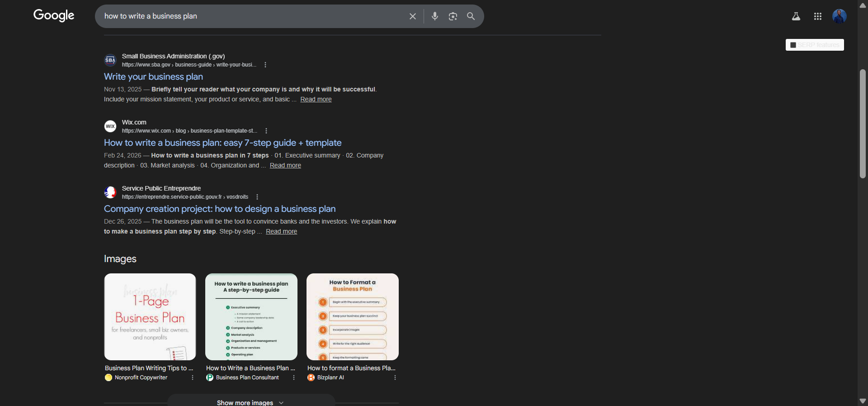Click the wix.com blog URL breadcrumb
This screenshot has height=406, width=868.
pyautogui.click(x=189, y=131)
